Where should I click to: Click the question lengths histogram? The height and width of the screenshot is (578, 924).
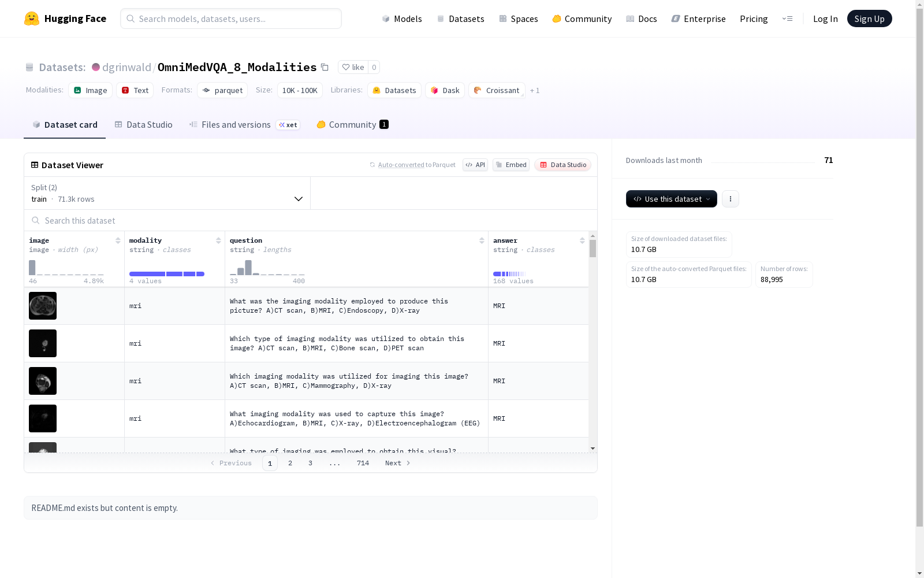pyautogui.click(x=267, y=268)
